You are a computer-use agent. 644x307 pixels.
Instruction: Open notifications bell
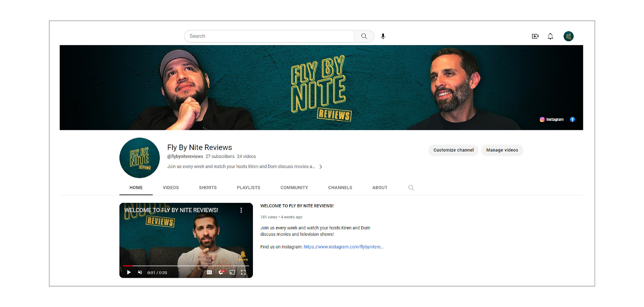(550, 36)
